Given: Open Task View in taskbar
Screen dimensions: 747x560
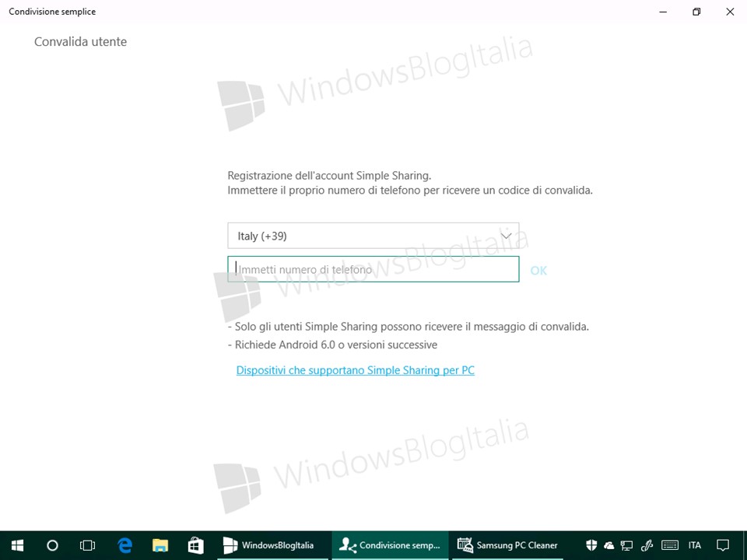Looking at the screenshot, I should [x=87, y=545].
